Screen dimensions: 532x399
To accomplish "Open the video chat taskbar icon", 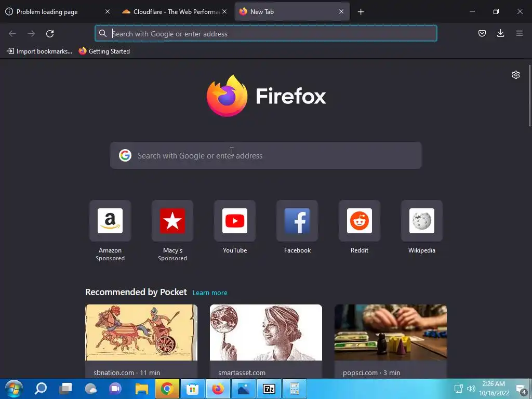I will [x=115, y=389].
